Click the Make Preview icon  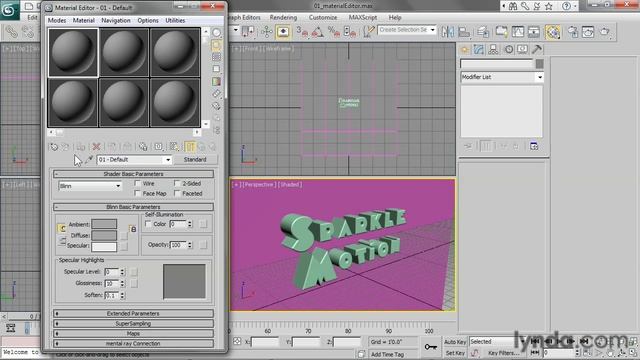216,93
